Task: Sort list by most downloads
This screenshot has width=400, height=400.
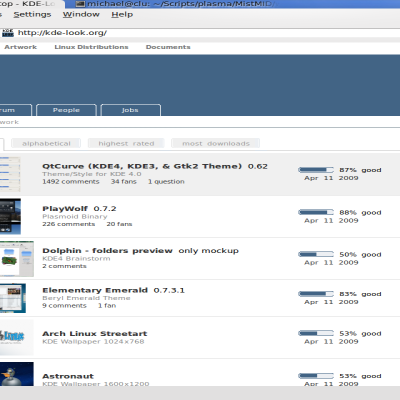Action: pyautogui.click(x=216, y=143)
